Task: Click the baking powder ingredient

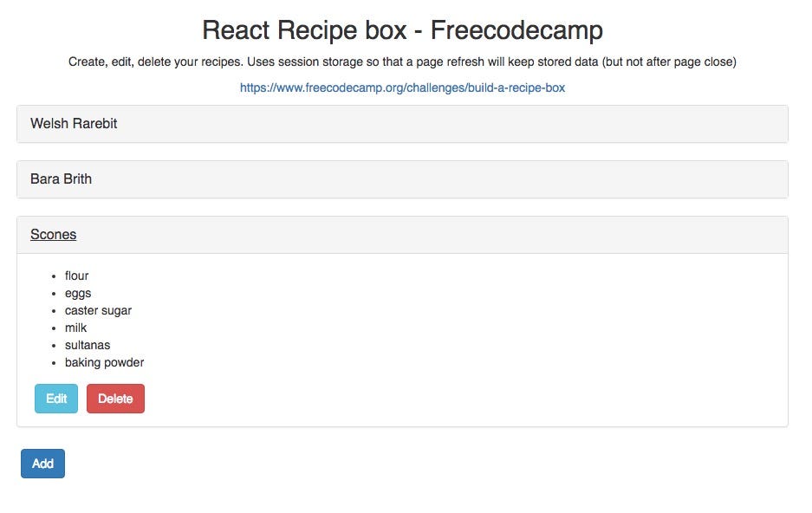Action: tap(104, 362)
